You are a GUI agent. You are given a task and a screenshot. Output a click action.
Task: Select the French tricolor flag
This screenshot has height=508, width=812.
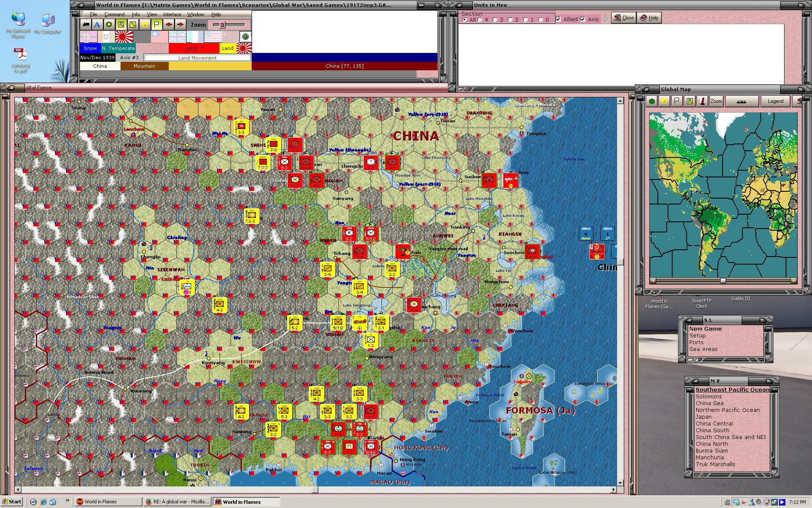pyautogui.click(x=195, y=37)
